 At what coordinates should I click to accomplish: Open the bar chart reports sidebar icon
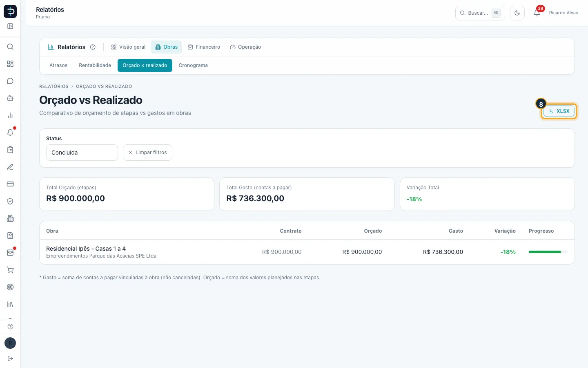pyautogui.click(x=10, y=115)
